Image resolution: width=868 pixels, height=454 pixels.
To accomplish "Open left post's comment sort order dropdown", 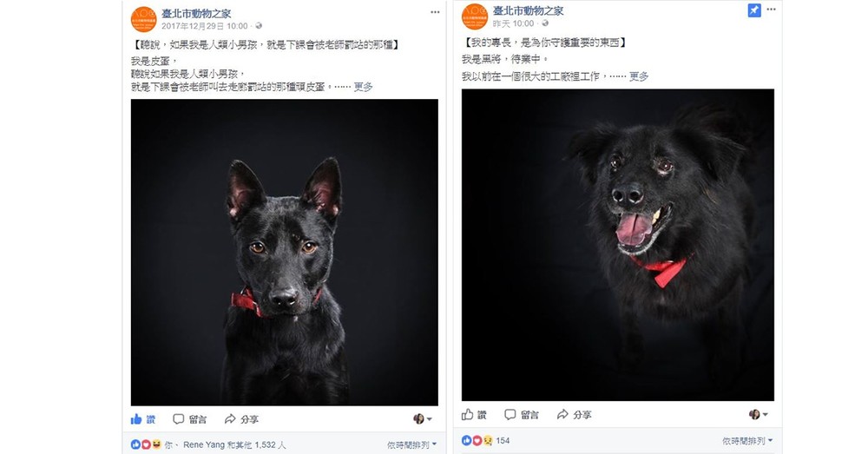I will [x=411, y=444].
